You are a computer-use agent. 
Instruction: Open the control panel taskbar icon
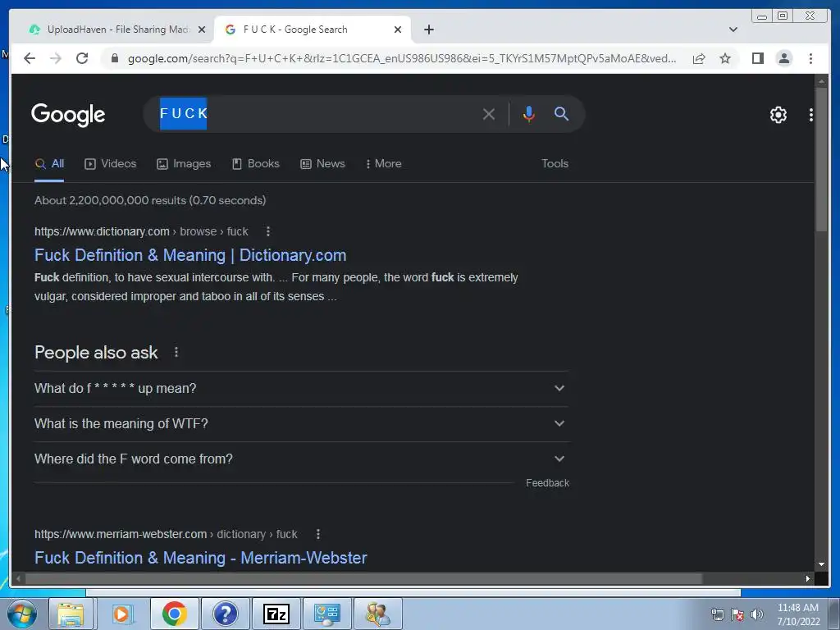click(x=326, y=614)
